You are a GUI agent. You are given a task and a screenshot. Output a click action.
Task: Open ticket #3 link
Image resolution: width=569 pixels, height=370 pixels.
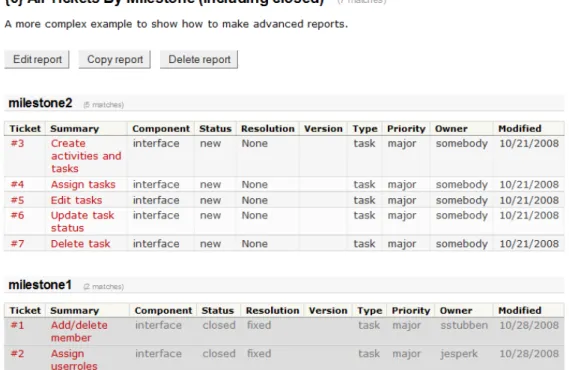17,143
